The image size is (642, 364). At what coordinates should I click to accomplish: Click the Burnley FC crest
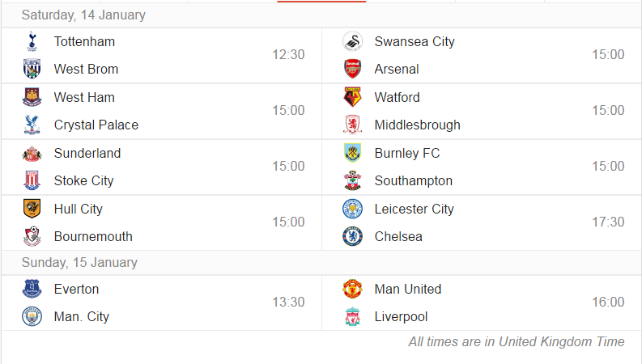point(352,153)
